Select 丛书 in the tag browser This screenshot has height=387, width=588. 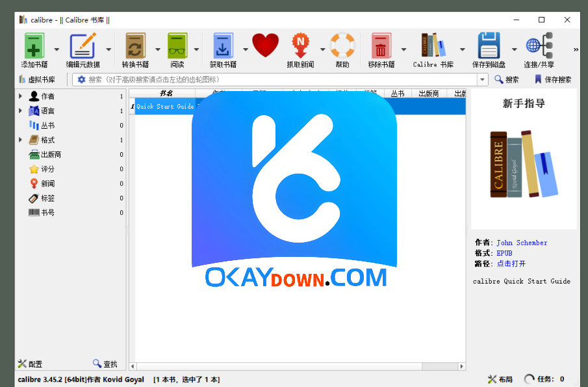click(47, 126)
